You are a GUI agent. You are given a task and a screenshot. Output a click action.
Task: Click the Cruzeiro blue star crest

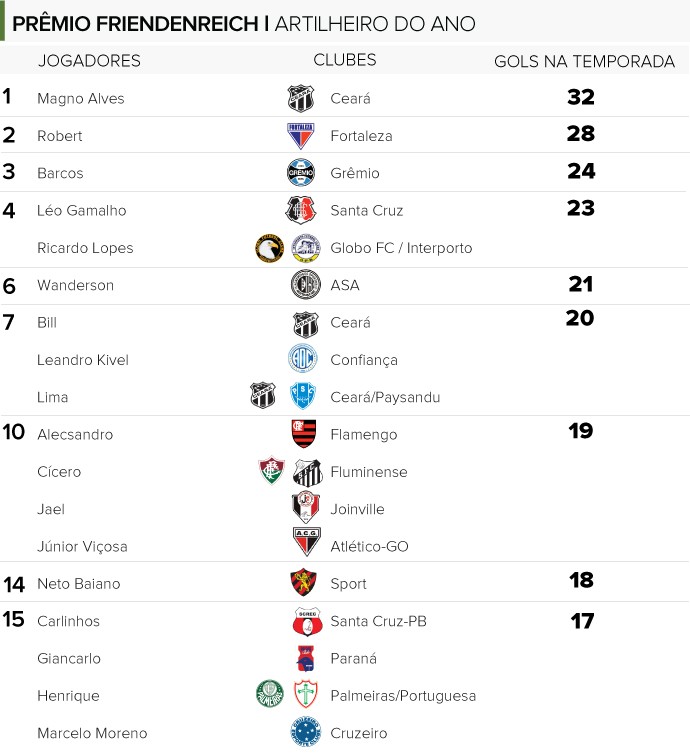point(305,731)
